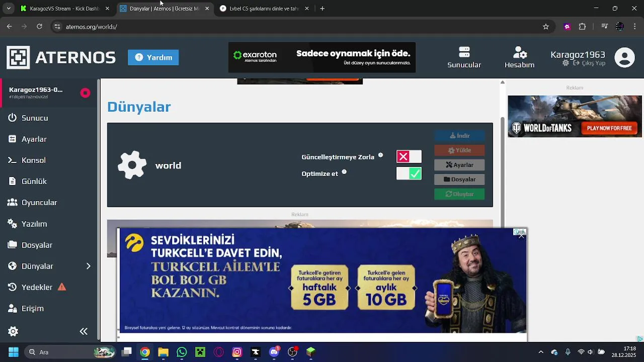
Task: Click the exaroton advertisement banner
Action: click(322, 57)
